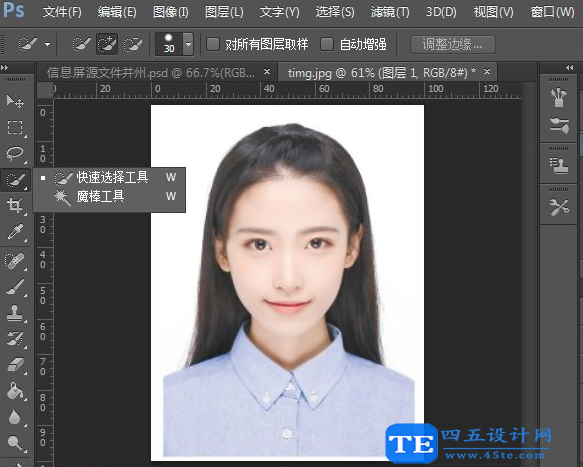Select the Dodge tool
This screenshot has height=467, width=583.
pos(15,443)
